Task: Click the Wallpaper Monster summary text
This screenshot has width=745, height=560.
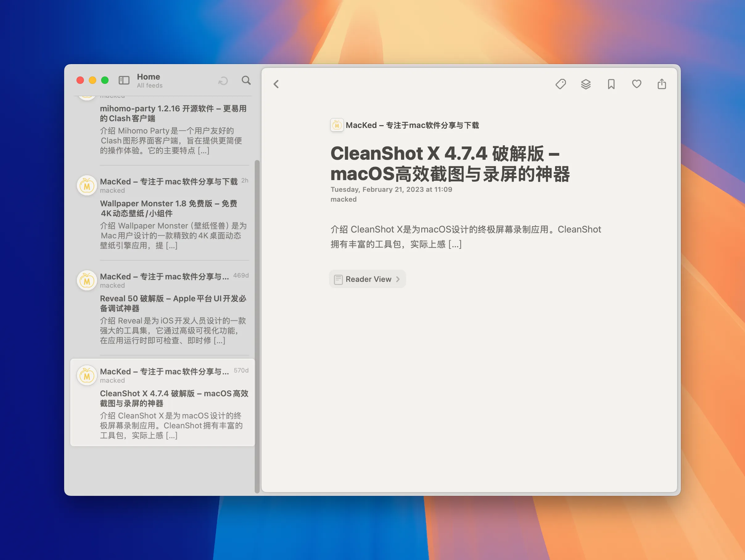Action: 173,236
